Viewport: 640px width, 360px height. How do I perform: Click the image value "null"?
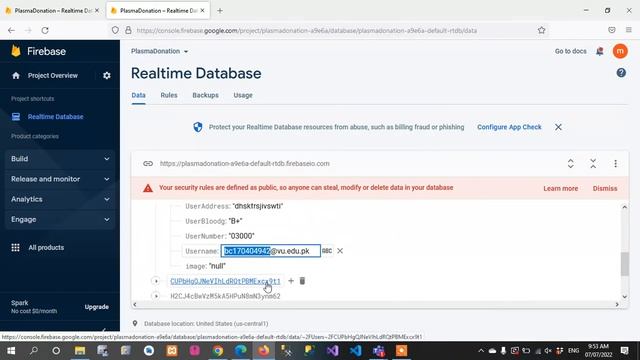218,266
